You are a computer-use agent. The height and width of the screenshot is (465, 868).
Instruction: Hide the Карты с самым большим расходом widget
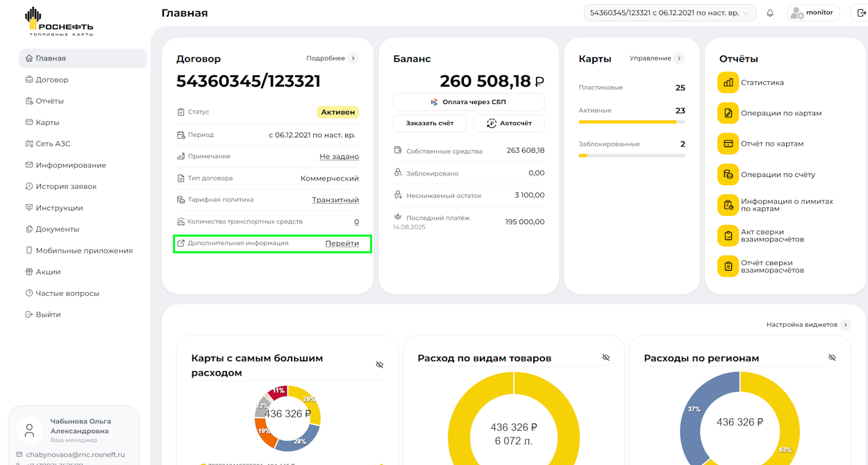coord(379,365)
